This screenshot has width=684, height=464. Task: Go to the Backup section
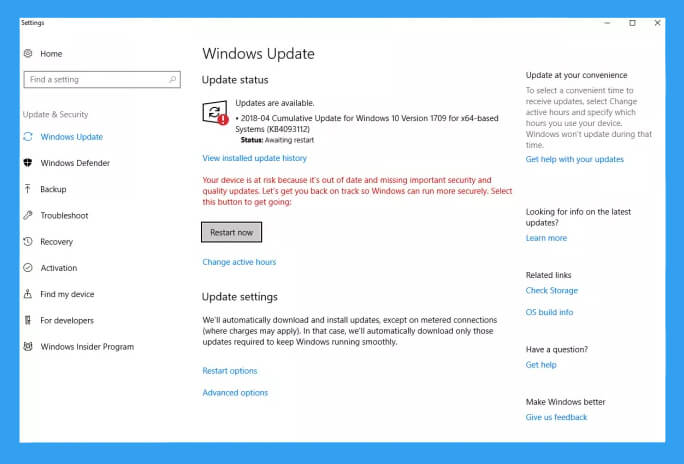(53, 189)
